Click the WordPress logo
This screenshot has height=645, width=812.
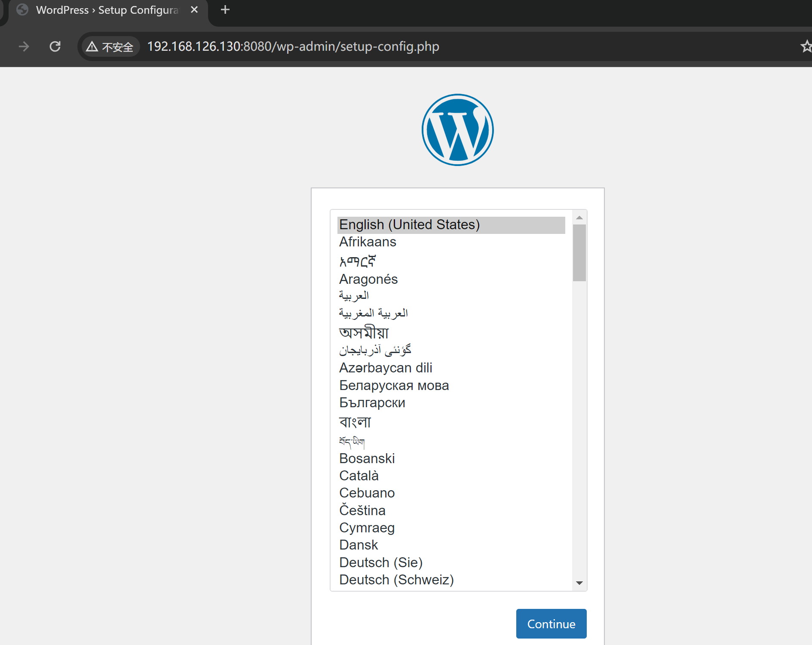[x=457, y=130]
